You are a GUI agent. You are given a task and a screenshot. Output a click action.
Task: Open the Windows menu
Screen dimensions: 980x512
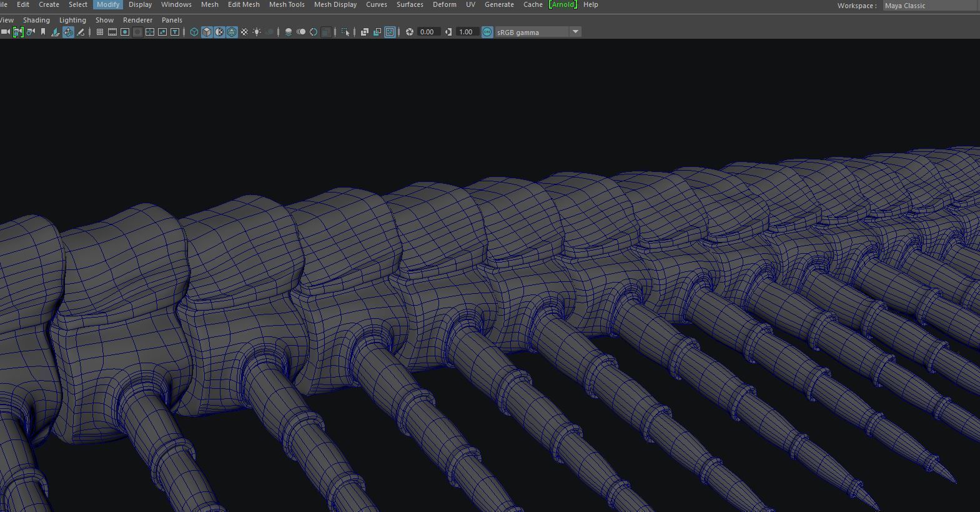coord(176,4)
